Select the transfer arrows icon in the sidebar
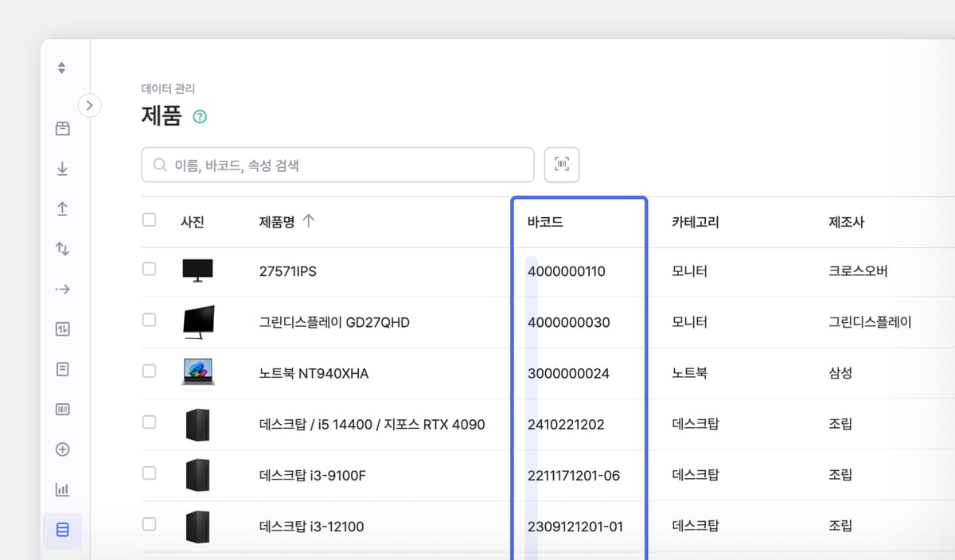Viewport: 955px width, 560px height. click(62, 249)
